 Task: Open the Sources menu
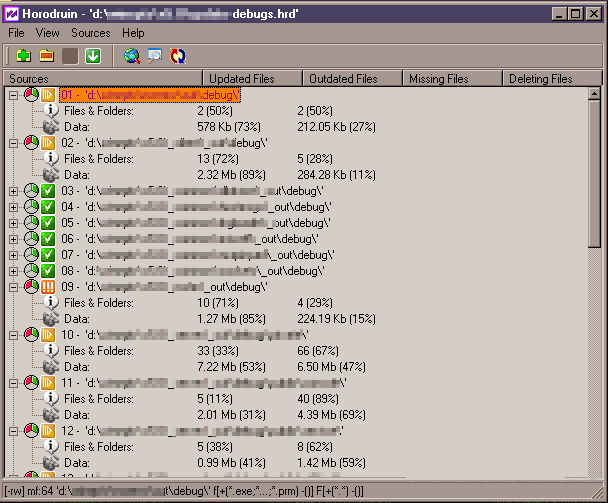pyautogui.click(x=90, y=33)
